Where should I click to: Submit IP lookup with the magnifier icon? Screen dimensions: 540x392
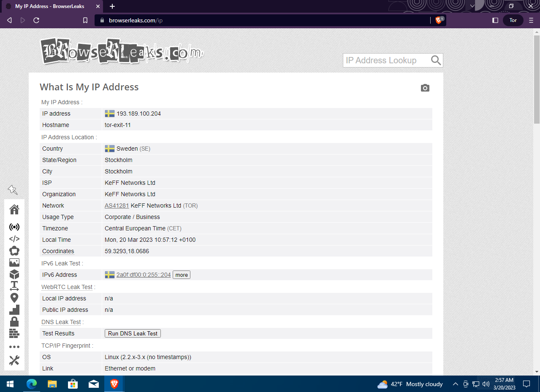click(436, 60)
